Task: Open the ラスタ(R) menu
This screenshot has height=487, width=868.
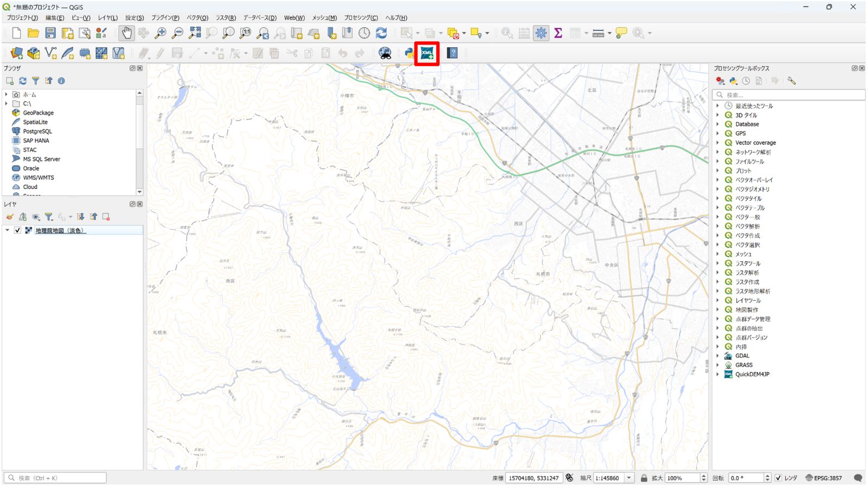Action: point(226,18)
